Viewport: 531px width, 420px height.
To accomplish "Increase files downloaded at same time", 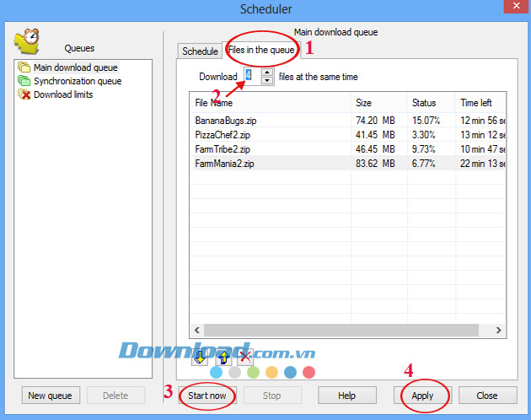I will (x=267, y=73).
